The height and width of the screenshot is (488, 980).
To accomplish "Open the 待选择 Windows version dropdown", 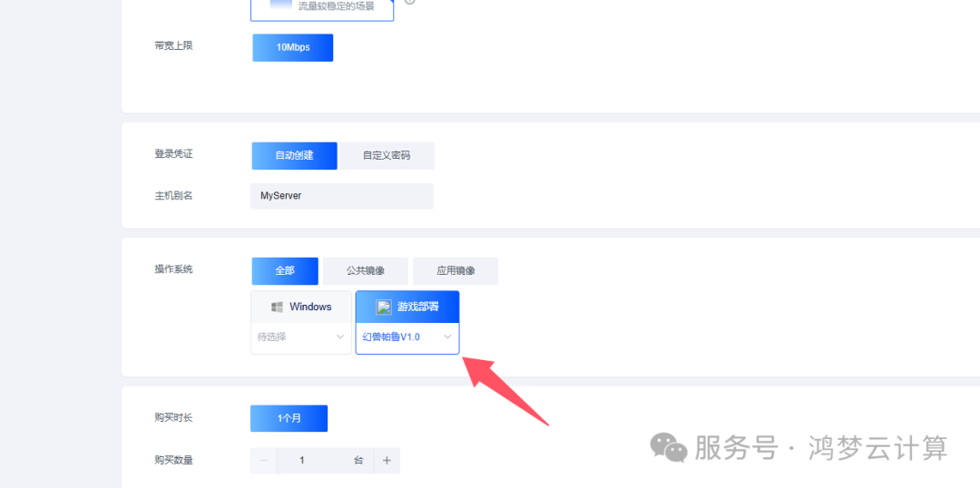I will pos(301,337).
